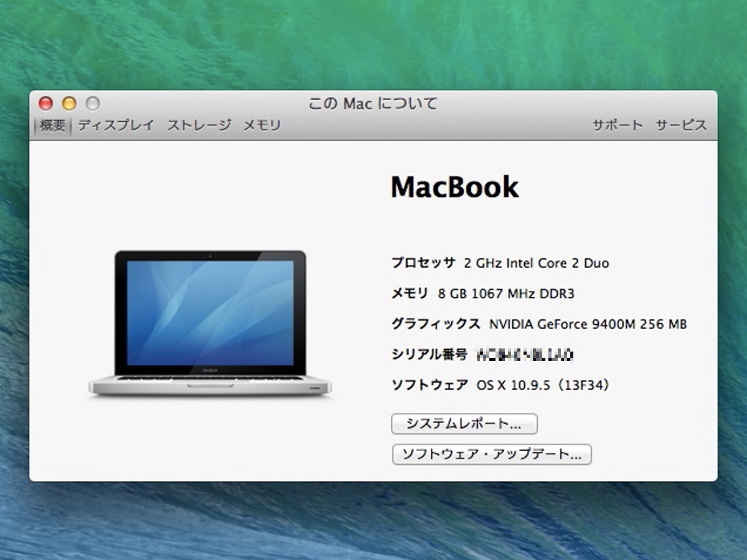747x560 pixels.
Task: Open the ストレージ tab
Action: click(199, 125)
